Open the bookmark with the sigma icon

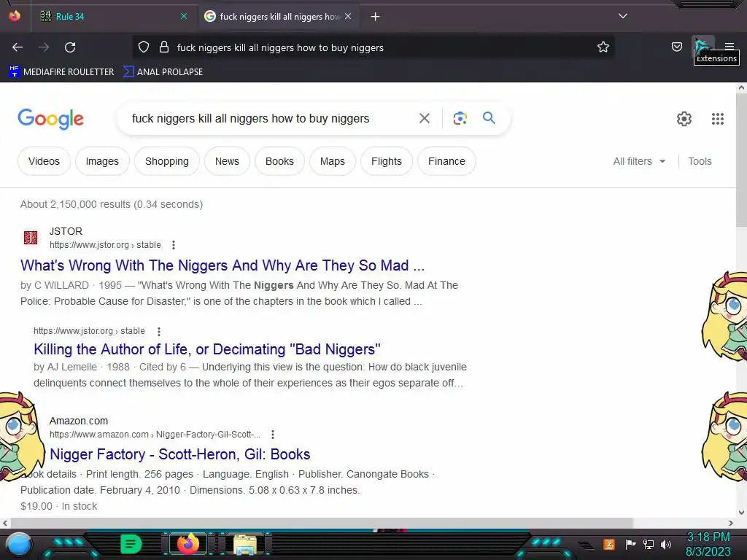163,72
